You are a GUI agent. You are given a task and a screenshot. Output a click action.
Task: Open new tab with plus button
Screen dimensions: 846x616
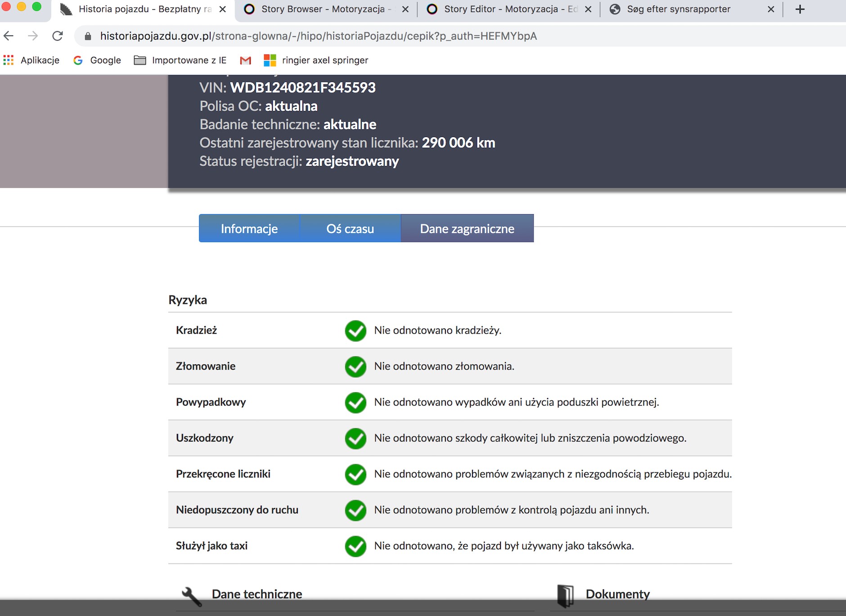click(800, 9)
